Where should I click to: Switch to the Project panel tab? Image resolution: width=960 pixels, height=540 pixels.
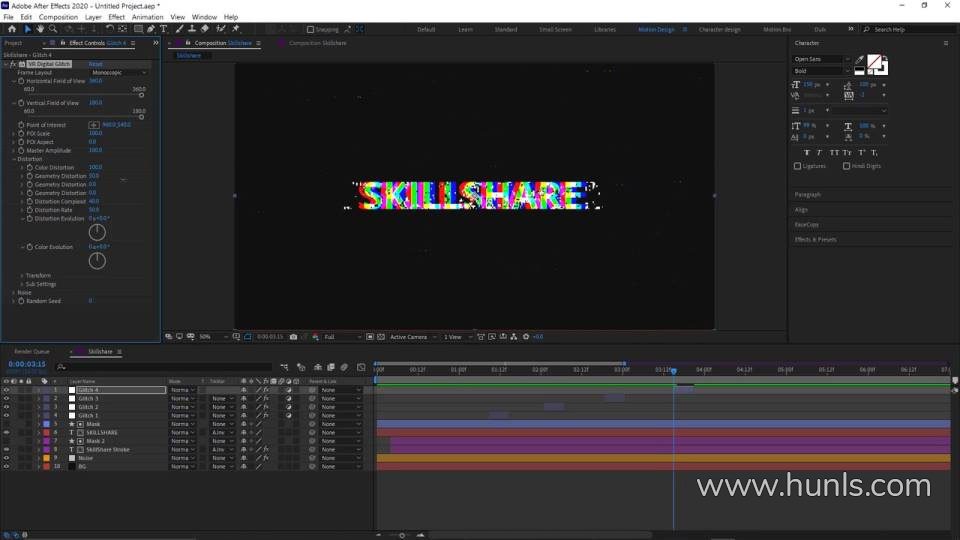[x=13, y=43]
